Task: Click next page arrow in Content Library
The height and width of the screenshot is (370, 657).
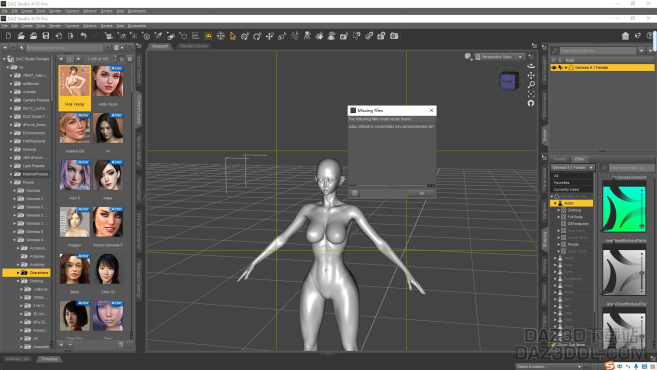Action: pos(78,59)
